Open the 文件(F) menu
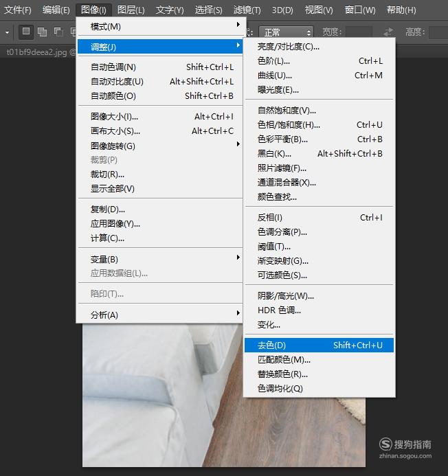Screen dimensions: 448x476 pyautogui.click(x=18, y=10)
